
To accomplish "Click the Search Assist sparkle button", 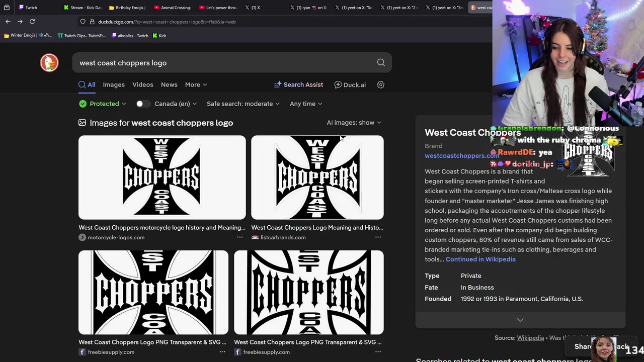I will click(x=298, y=84).
